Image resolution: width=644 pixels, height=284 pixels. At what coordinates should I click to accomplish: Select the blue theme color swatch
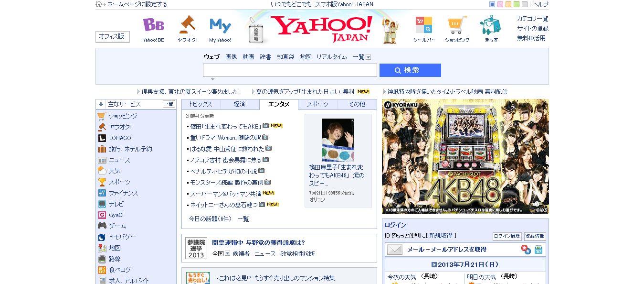(492, 4)
